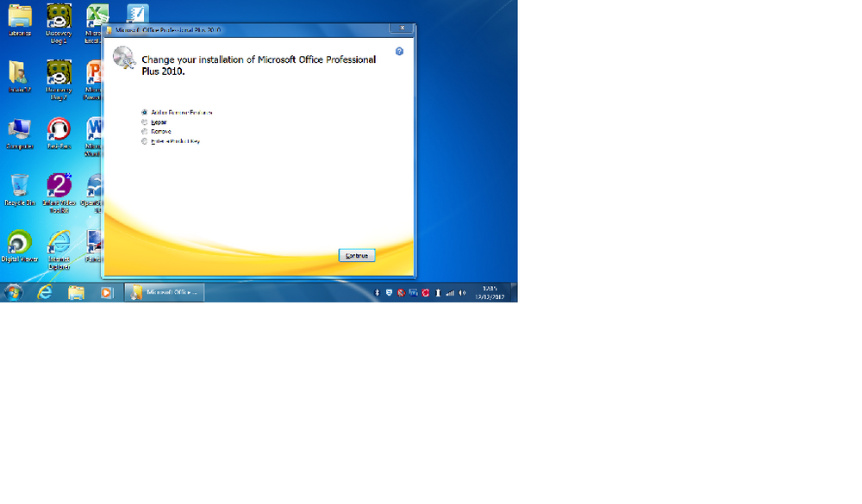Click the setup disc icon in dialog

pyautogui.click(x=124, y=58)
